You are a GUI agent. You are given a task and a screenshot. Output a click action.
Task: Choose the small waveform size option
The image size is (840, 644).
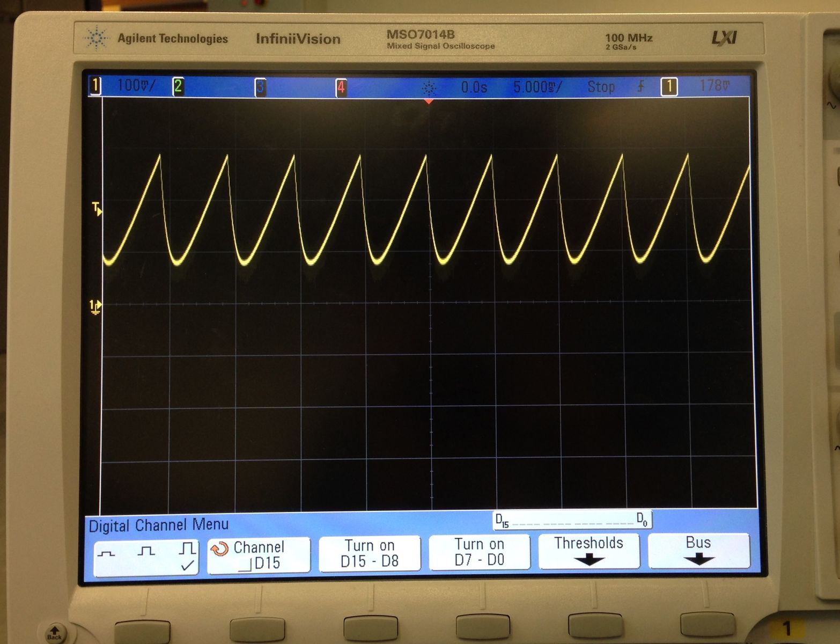106,553
